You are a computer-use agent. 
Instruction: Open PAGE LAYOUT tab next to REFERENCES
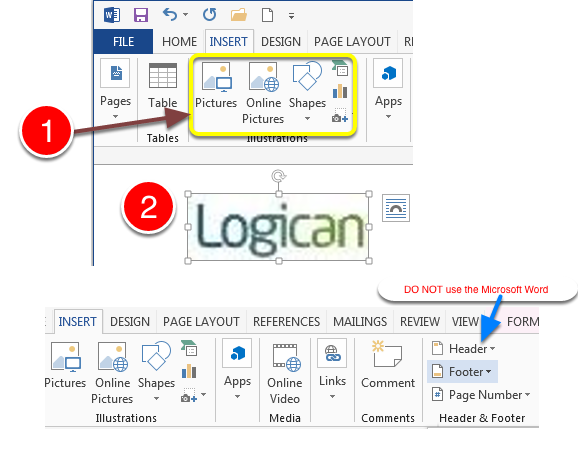click(201, 322)
